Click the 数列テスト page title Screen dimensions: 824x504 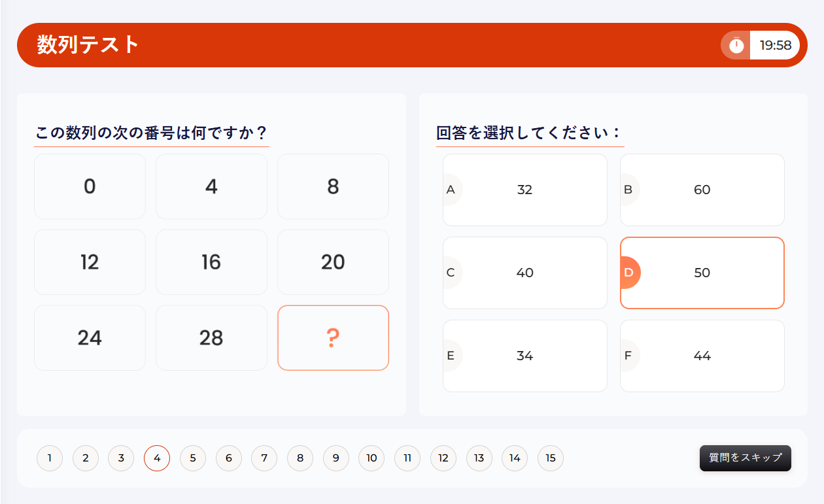[x=88, y=44]
